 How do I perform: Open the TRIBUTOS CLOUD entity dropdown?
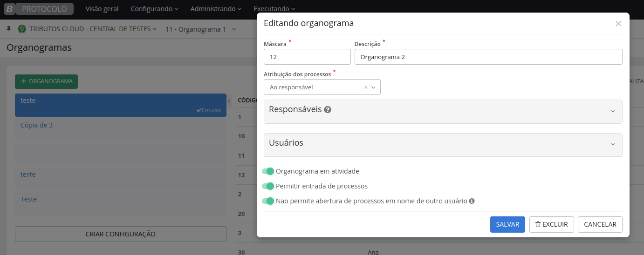point(93,29)
